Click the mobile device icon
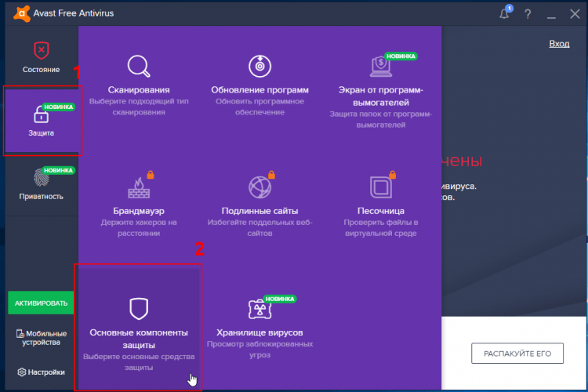This screenshot has height=392, width=588. pos(20,333)
